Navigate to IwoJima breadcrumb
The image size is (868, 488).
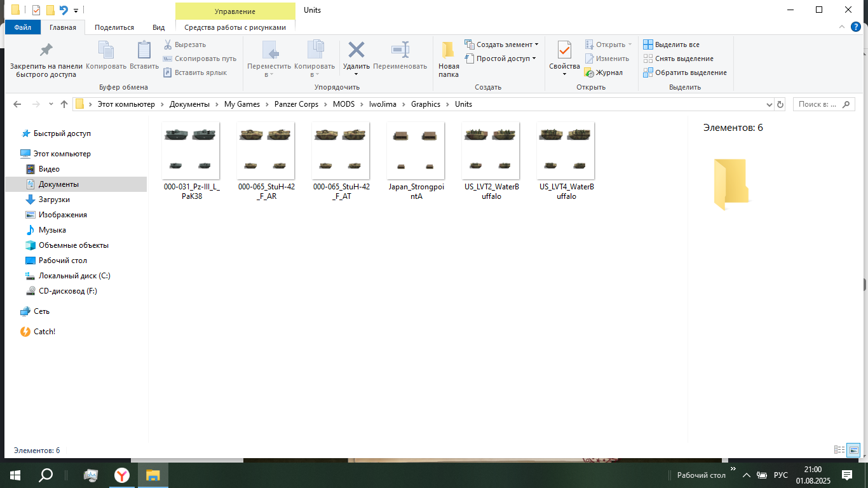click(384, 104)
